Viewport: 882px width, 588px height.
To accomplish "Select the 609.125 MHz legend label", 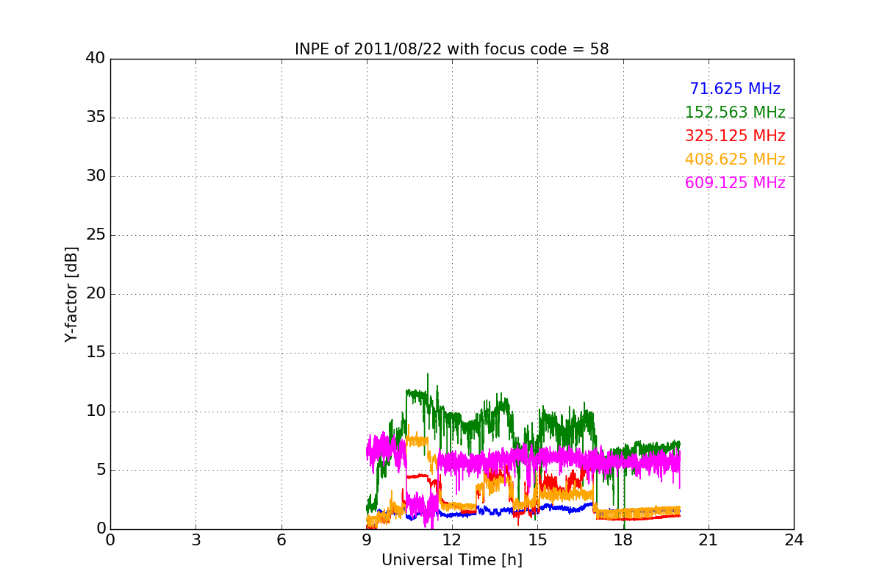I will pos(735,183).
